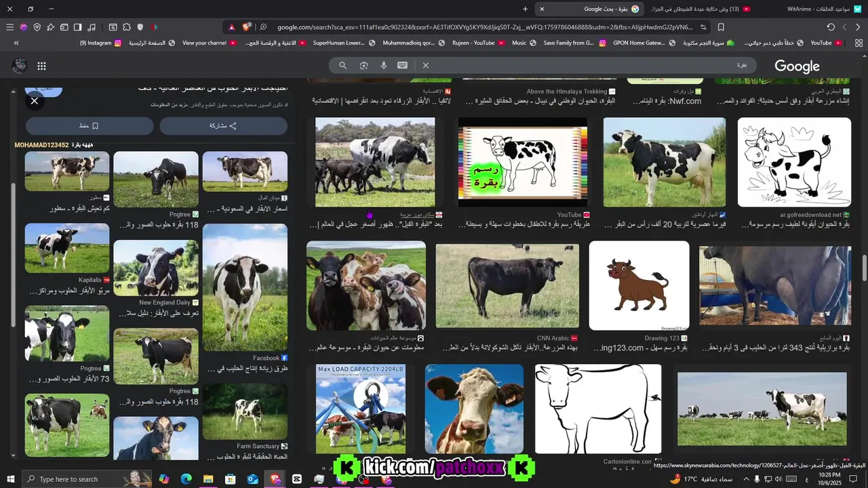Open the Instagram (9) bookmark
This screenshot has height=488, width=868.
tap(100, 43)
